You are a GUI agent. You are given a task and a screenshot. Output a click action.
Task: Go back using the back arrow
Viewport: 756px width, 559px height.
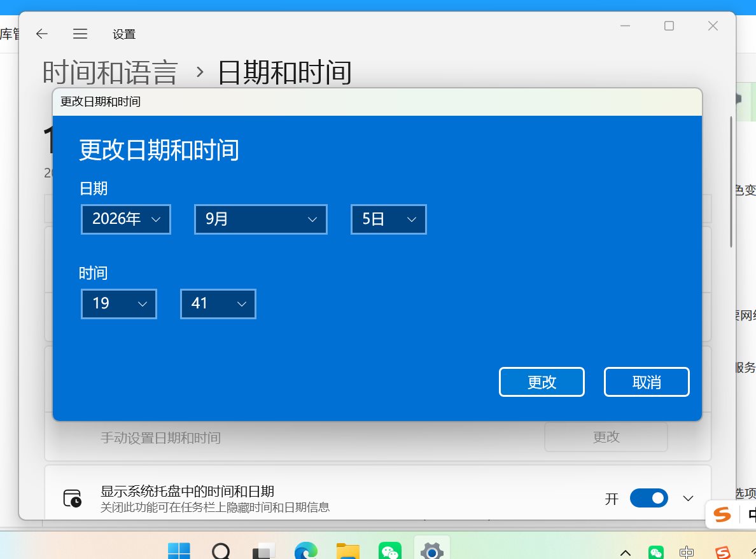coord(42,34)
